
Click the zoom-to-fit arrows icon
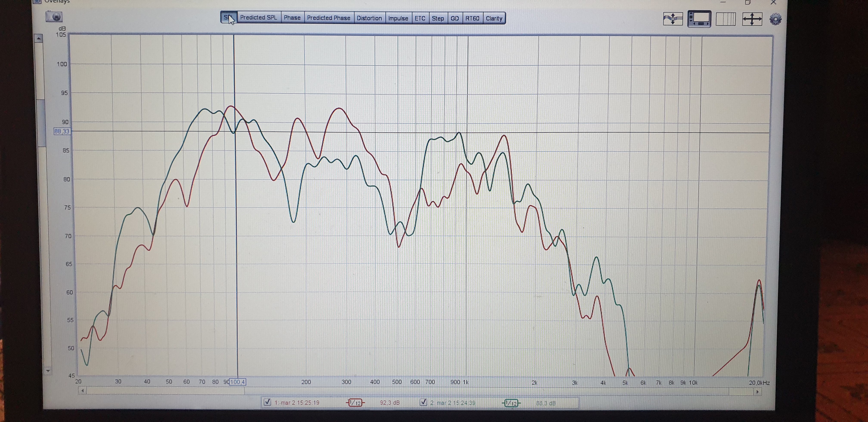tap(752, 19)
